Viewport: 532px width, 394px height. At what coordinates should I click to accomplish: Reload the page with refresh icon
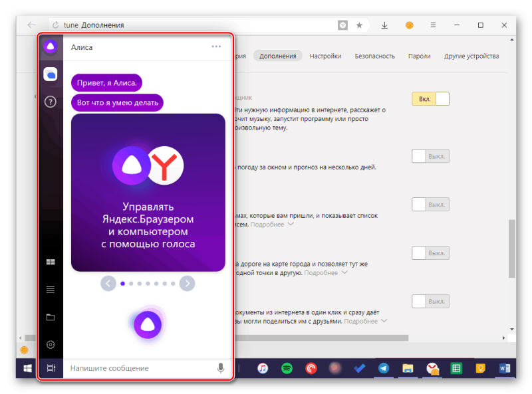55,25
